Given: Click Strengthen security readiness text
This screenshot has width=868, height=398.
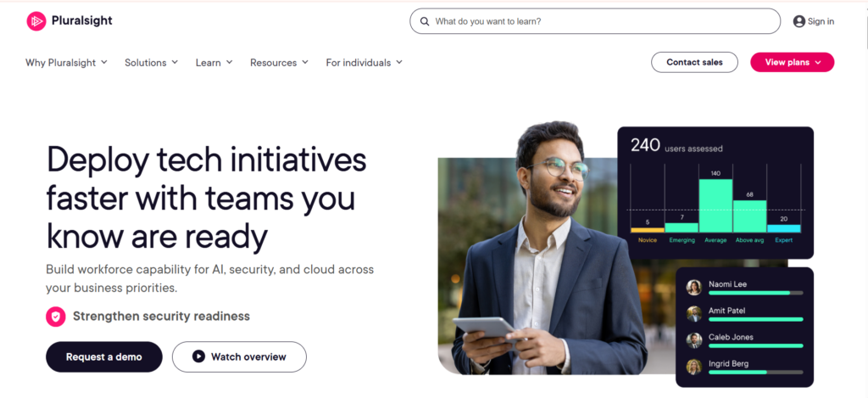Looking at the screenshot, I should [161, 317].
